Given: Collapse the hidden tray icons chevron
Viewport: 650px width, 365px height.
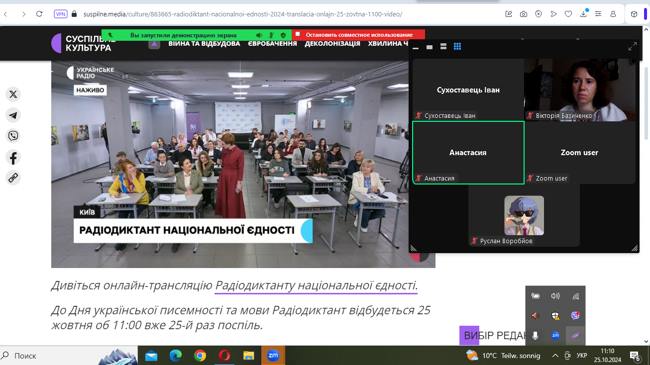Looking at the screenshot, I should (555, 355).
